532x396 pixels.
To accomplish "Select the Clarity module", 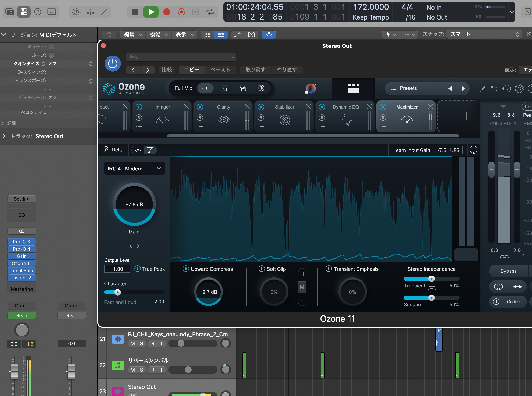I will click(x=224, y=116).
